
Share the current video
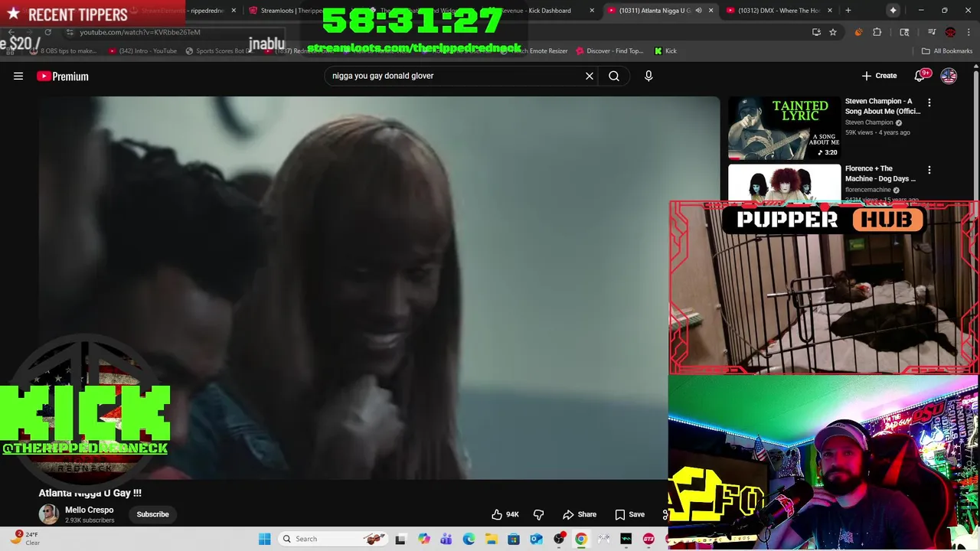tap(580, 514)
